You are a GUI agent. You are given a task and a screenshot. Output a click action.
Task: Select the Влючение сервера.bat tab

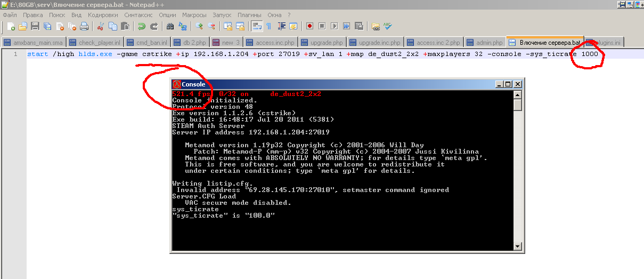click(545, 42)
